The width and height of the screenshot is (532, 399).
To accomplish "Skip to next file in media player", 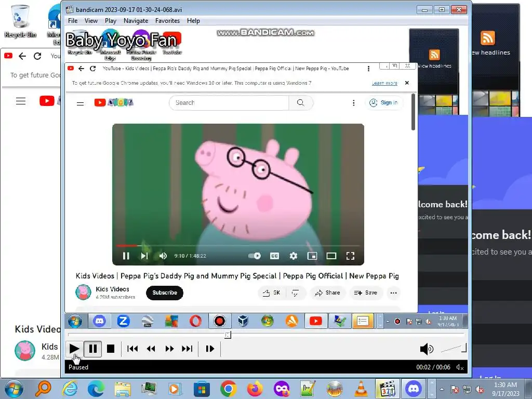I will coord(187,349).
